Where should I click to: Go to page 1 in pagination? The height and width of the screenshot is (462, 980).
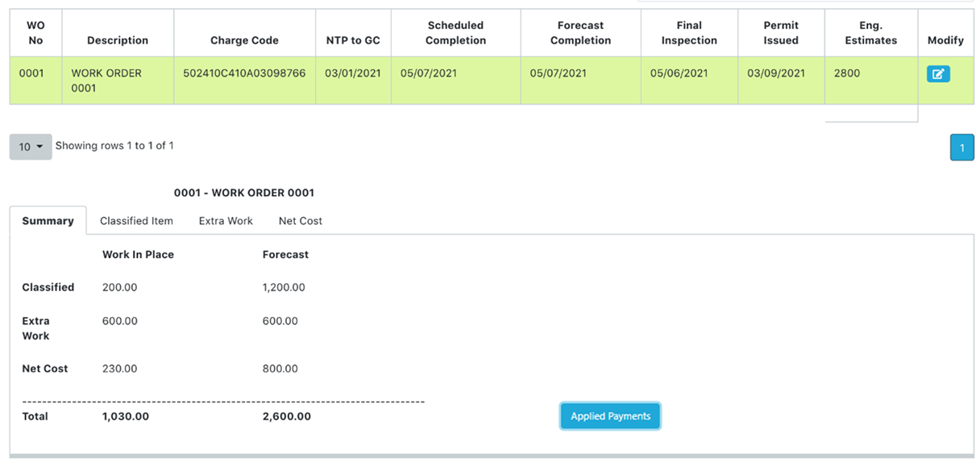point(962,148)
